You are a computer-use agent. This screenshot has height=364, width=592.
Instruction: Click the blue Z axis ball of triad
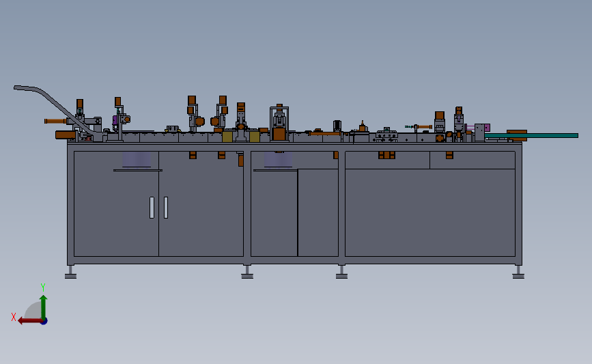44,322
